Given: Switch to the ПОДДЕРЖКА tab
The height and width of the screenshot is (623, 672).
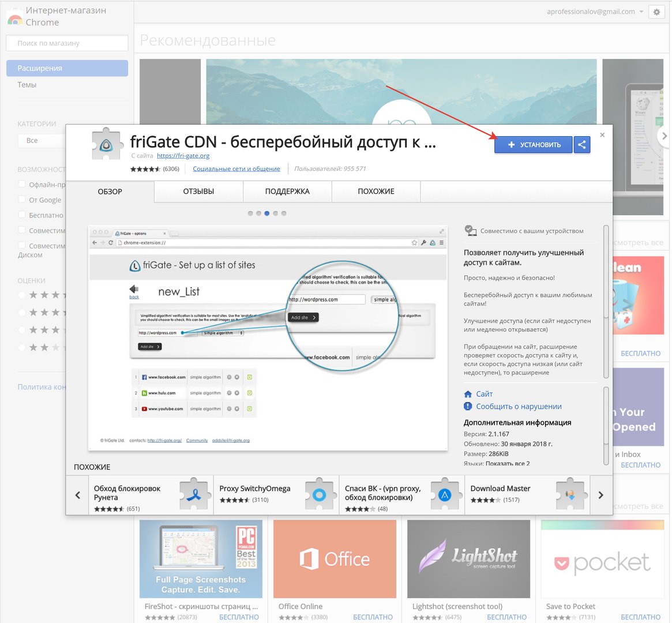Looking at the screenshot, I should pos(287,192).
